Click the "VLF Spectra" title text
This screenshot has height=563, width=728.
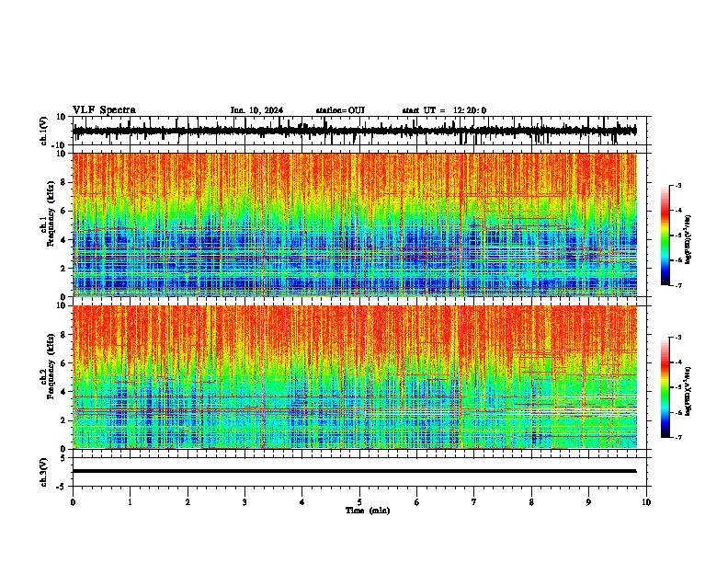click(104, 110)
